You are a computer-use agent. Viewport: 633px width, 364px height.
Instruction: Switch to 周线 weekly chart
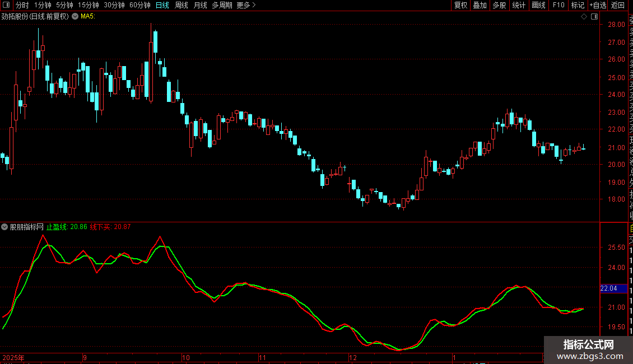pyautogui.click(x=181, y=5)
